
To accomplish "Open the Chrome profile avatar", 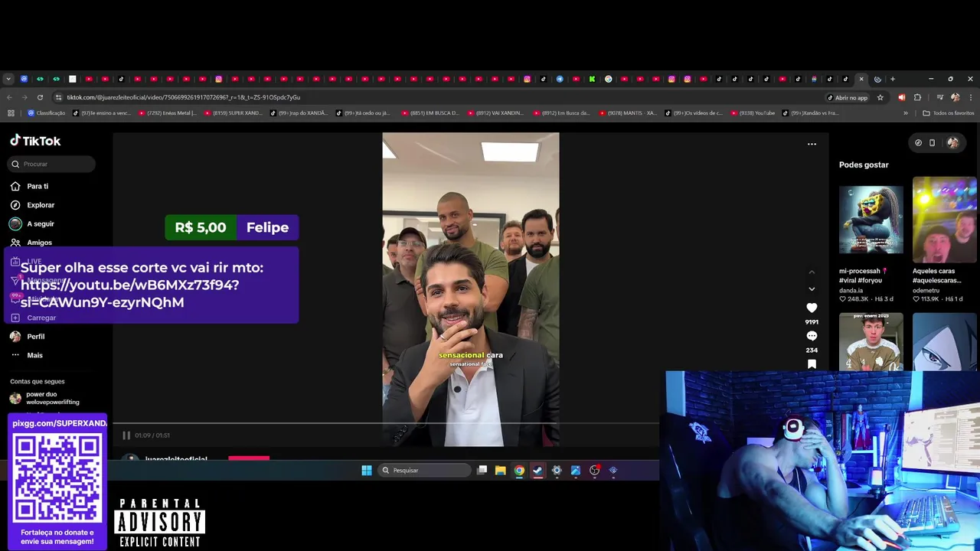I will pyautogui.click(x=955, y=97).
